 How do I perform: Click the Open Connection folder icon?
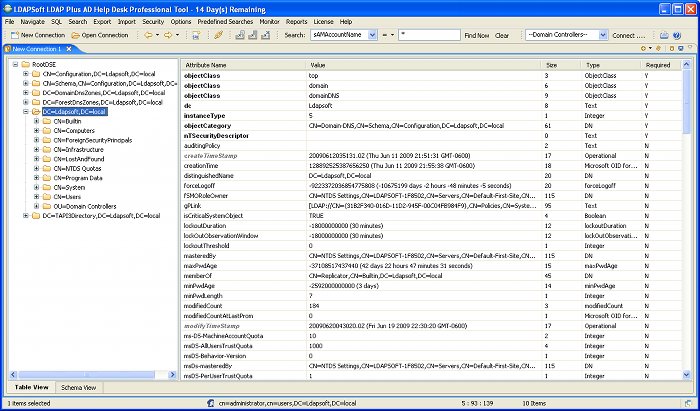click(x=75, y=35)
